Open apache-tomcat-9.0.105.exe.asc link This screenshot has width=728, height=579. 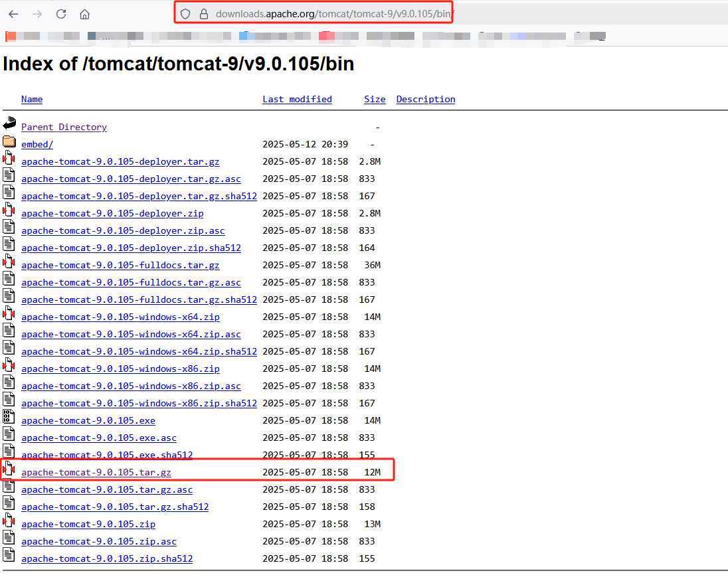[x=99, y=438]
